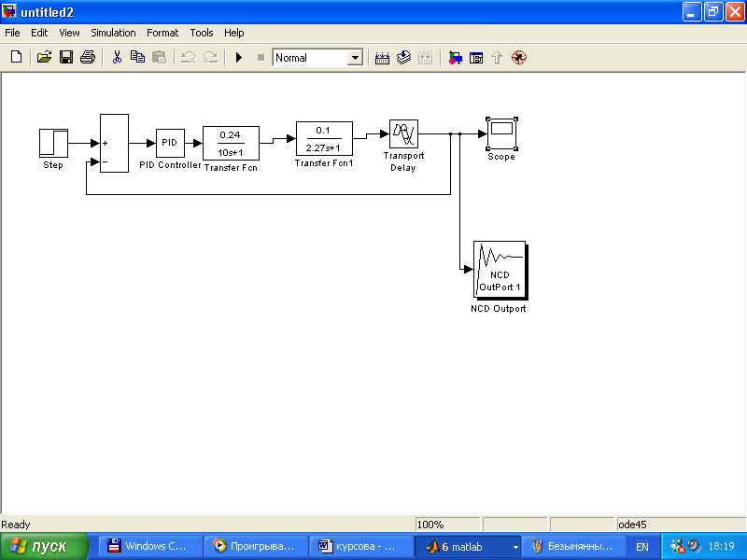Screen dimensions: 747x560
Task: Click the 'Transfer Fcn1' label text
Action: (x=324, y=162)
